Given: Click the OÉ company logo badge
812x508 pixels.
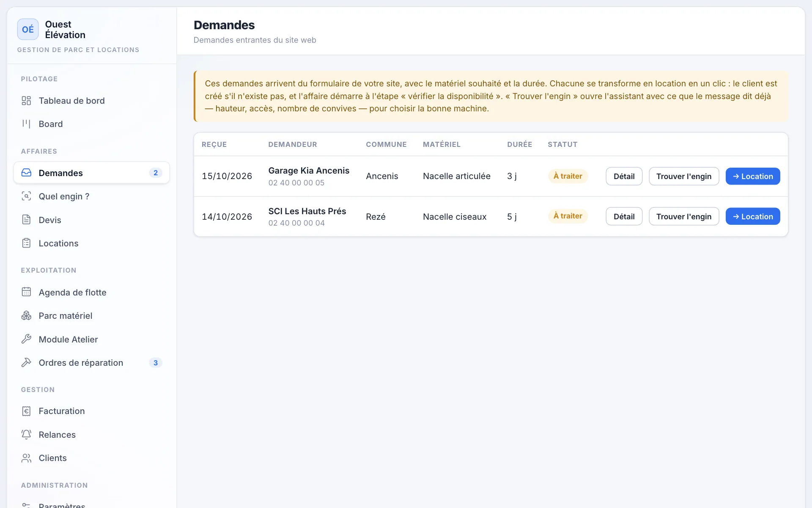Looking at the screenshot, I should click(x=28, y=29).
